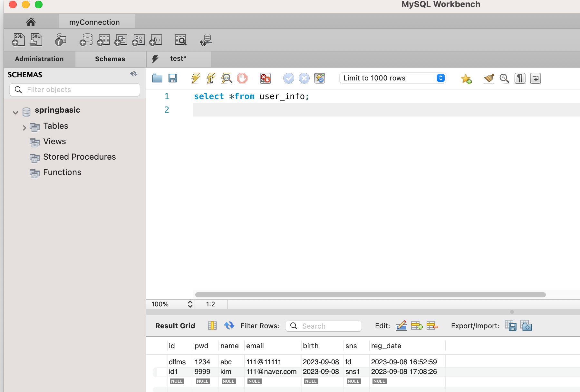
Task: Sort by the id column header
Action: tap(180, 346)
